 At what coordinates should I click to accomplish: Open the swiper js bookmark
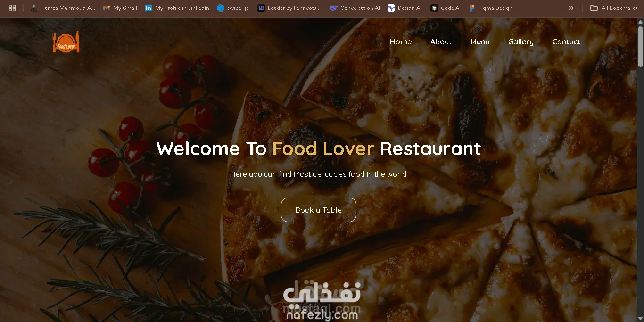click(x=233, y=8)
